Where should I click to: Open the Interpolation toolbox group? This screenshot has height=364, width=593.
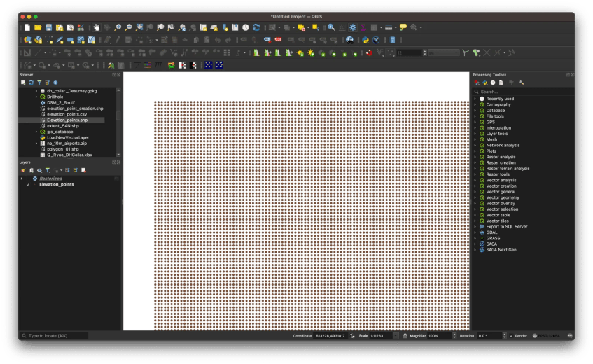498,128
